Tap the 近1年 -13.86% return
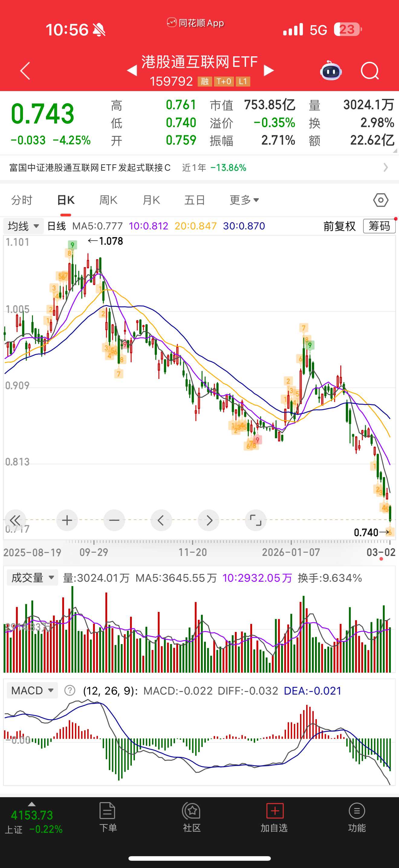Screen dimensions: 399x868 pyautogui.click(x=214, y=167)
